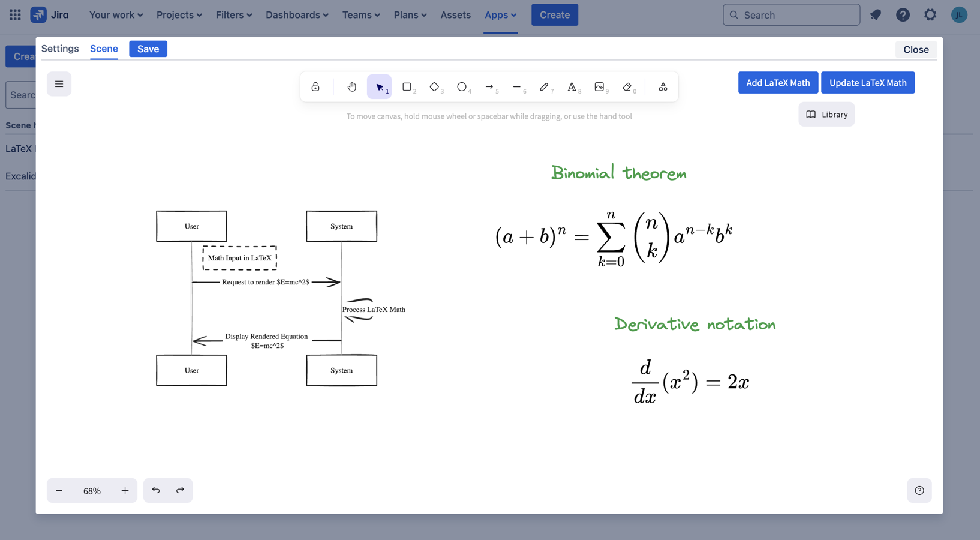The image size is (980, 540).
Task: Select the bottom User box in diagram
Action: click(x=192, y=370)
